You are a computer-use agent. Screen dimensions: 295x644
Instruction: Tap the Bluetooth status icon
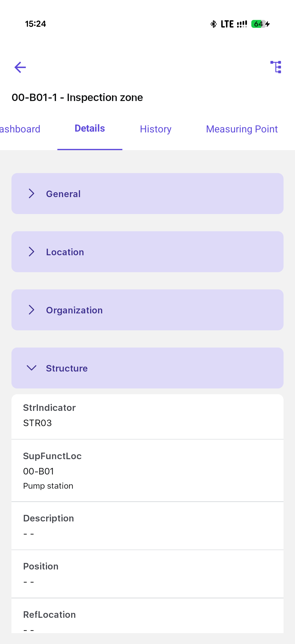pos(213,24)
